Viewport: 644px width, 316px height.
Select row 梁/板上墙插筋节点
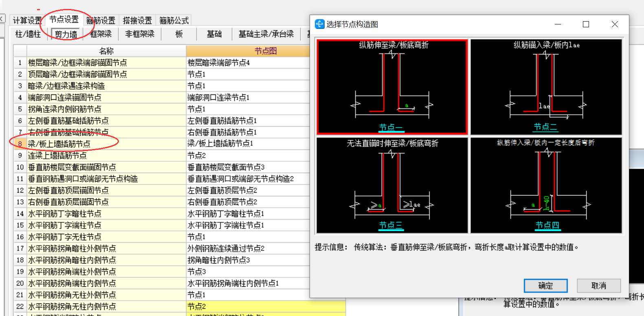tap(106, 144)
